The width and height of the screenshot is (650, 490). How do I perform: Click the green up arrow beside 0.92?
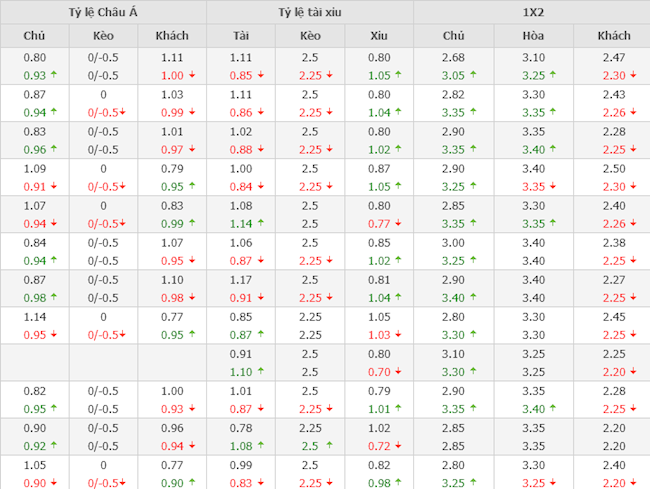tap(53, 445)
